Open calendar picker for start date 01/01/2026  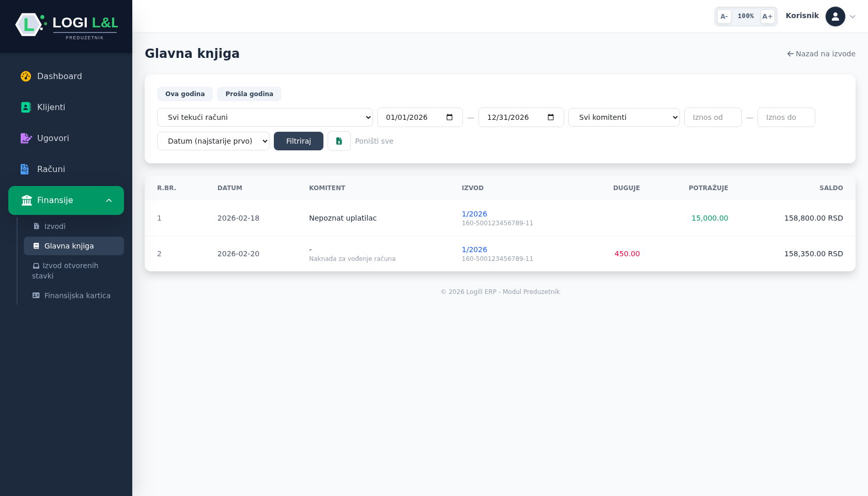(450, 117)
